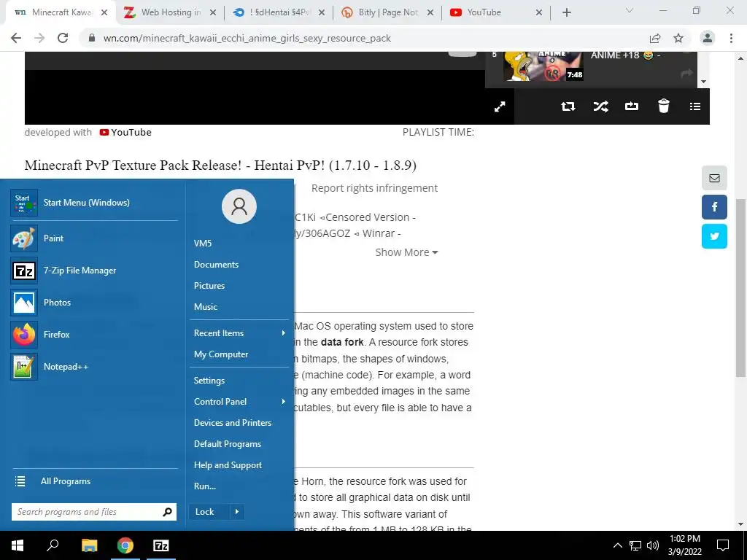Click the address bar URL
This screenshot has height=560, width=747.
click(x=247, y=38)
